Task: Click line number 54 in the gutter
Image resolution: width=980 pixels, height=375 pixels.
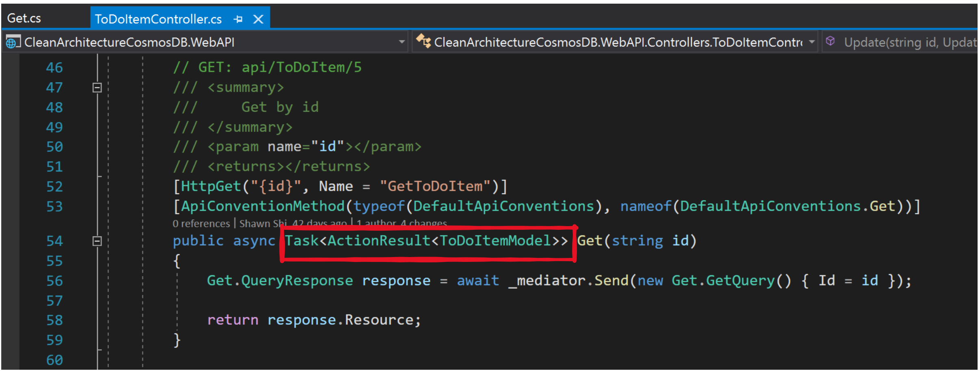Action: 54,241
